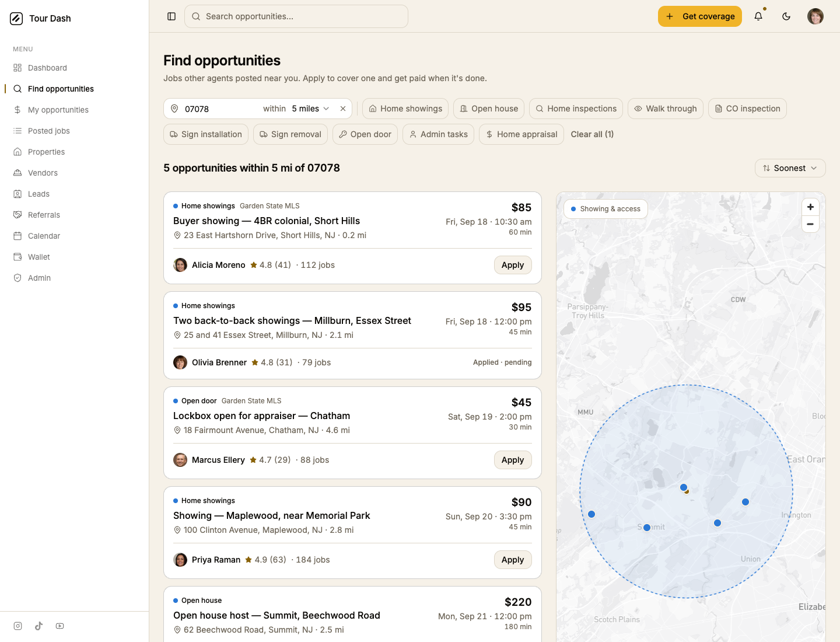840x642 pixels.
Task: Toggle the CO inspection filter chip
Action: point(747,109)
